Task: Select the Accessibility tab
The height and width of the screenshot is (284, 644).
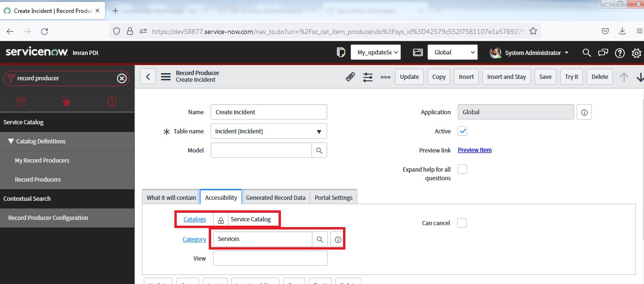Action: (x=221, y=197)
